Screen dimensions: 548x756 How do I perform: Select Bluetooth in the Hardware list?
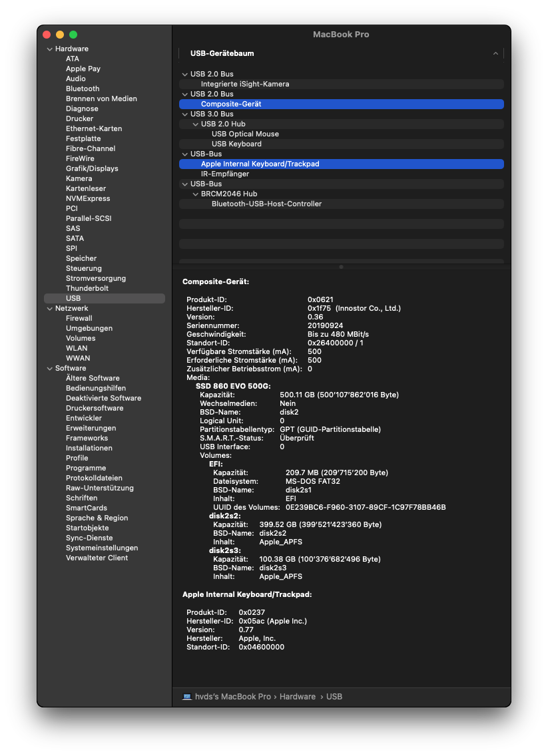83,89
